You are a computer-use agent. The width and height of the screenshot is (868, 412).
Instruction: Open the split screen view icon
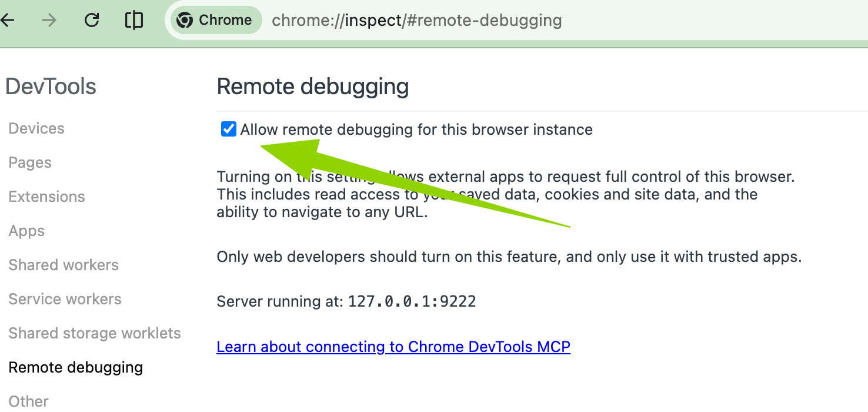coord(133,20)
